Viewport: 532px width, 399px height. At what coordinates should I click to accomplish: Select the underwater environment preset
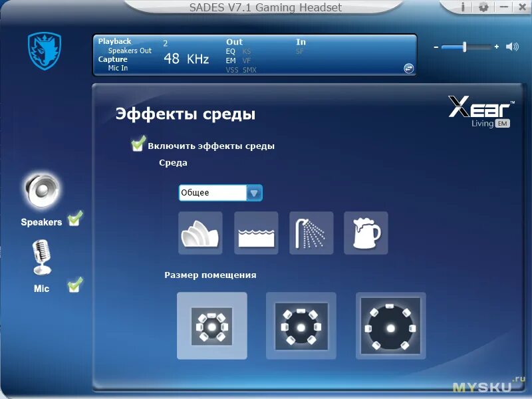click(256, 233)
